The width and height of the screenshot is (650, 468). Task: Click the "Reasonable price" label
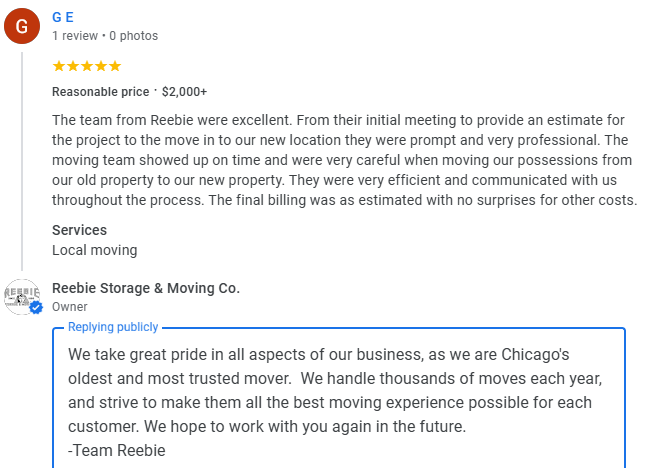100,92
